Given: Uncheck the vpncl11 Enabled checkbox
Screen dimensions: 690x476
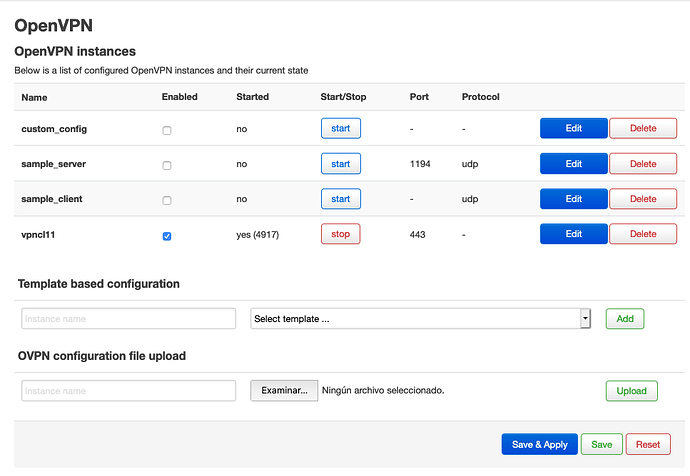Looking at the screenshot, I should coord(167,236).
